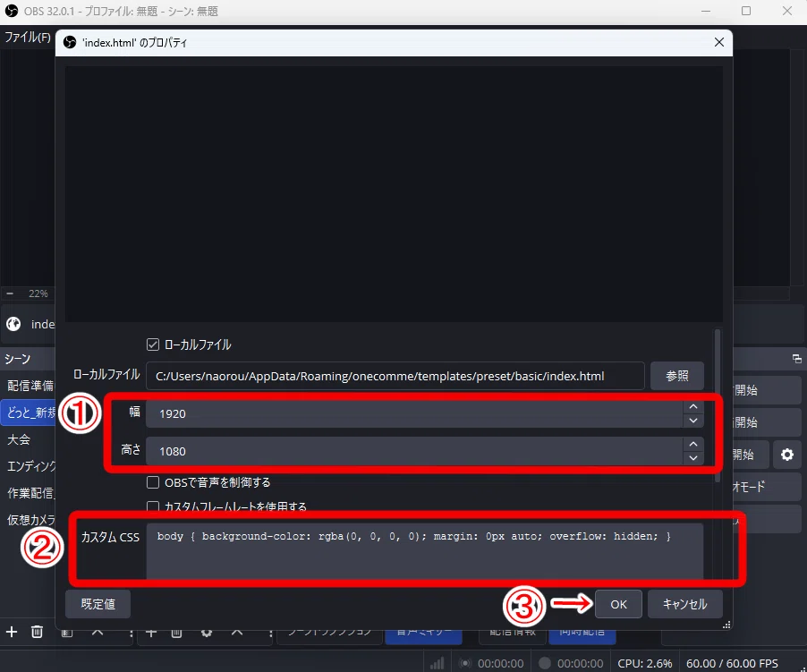807x672 pixels.
Task: Confirm with the OK button
Action: (x=618, y=604)
